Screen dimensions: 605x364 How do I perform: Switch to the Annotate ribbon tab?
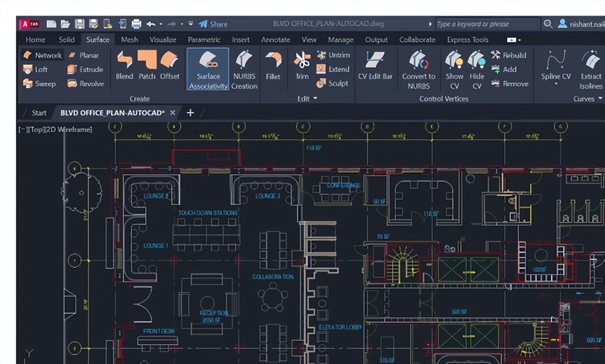(276, 40)
